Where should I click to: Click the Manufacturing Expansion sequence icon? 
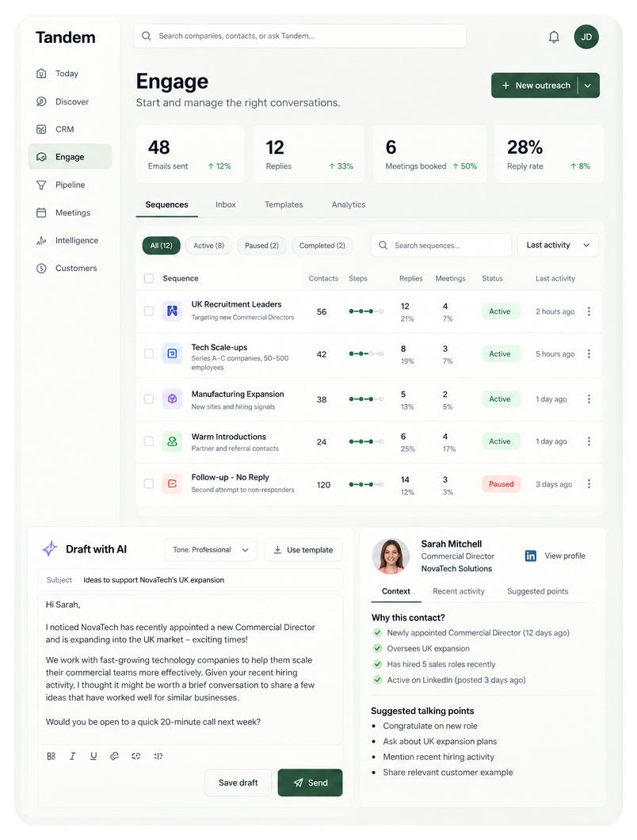[x=172, y=399]
